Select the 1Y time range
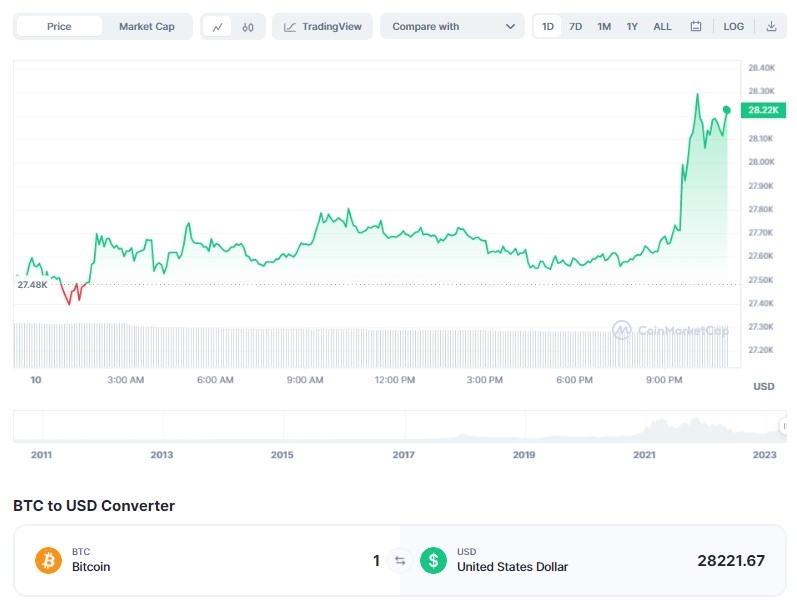 632,26
